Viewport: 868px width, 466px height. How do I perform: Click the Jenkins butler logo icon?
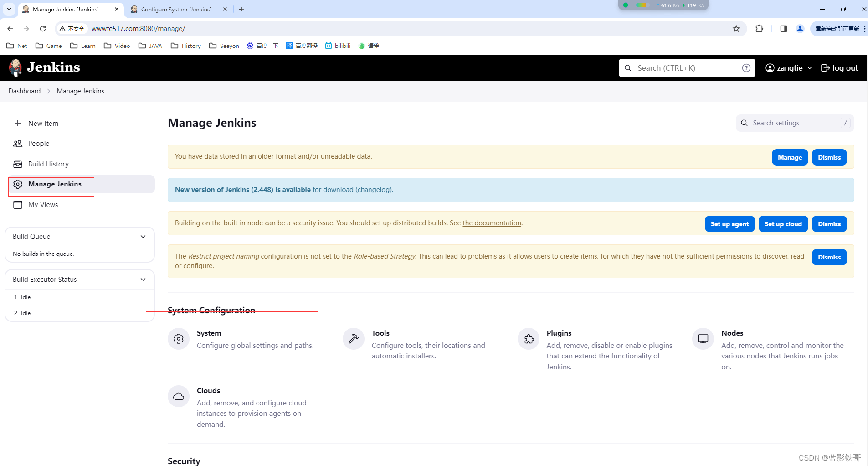pyautogui.click(x=15, y=67)
